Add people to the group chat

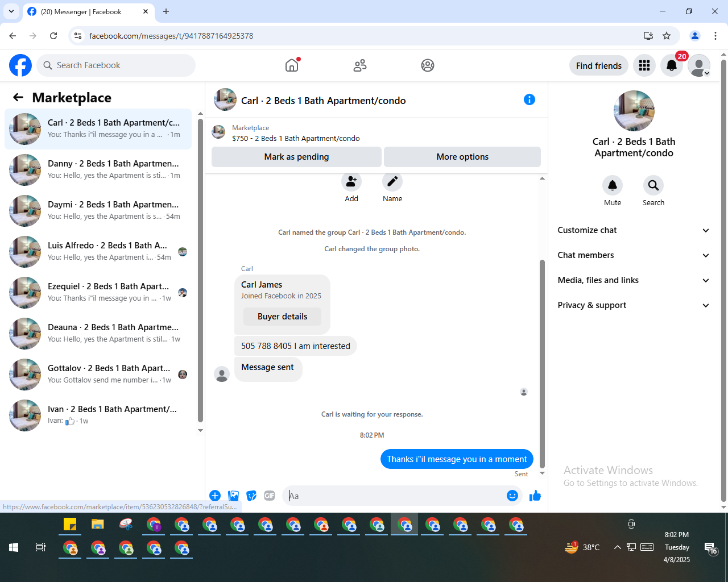click(351, 181)
